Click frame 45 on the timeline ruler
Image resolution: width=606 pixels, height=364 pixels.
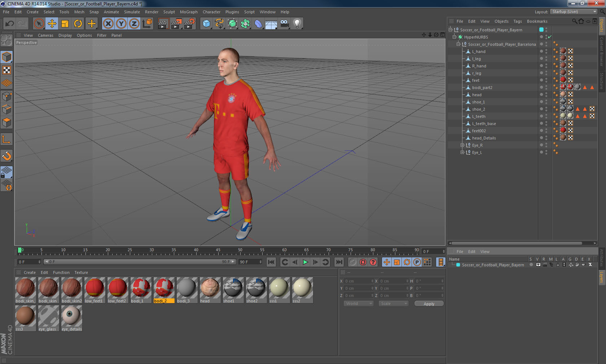point(218,251)
